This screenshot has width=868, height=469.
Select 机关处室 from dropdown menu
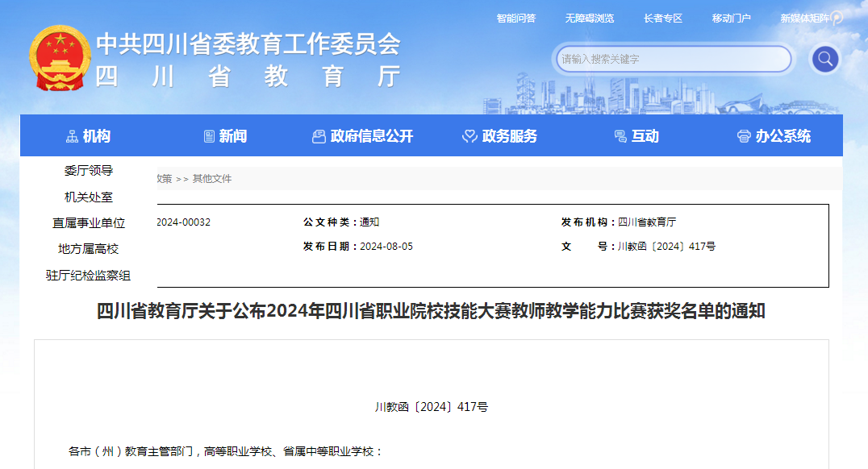[89, 197]
